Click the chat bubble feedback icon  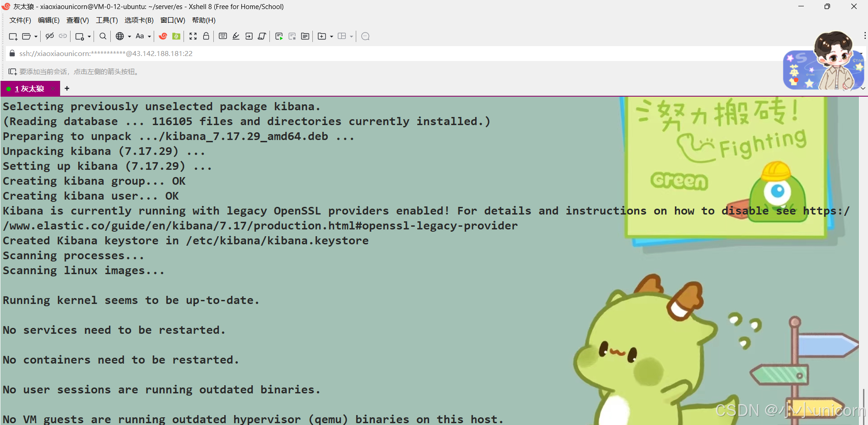click(x=366, y=36)
